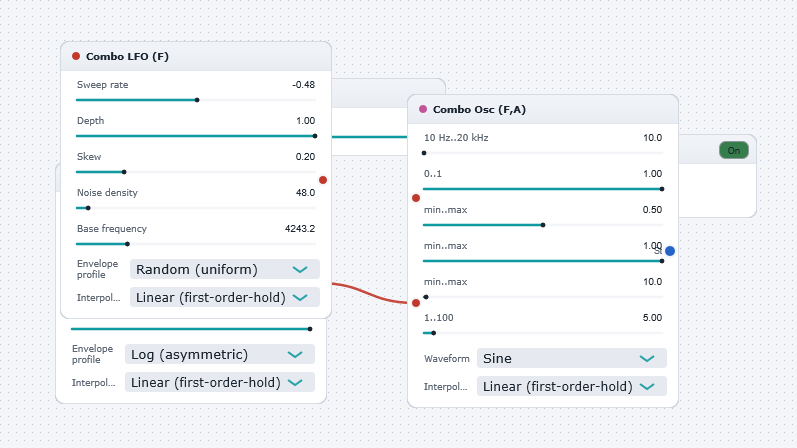Click the red cable between LFO and Osc
The width and height of the screenshot is (797, 448).
pos(370,293)
